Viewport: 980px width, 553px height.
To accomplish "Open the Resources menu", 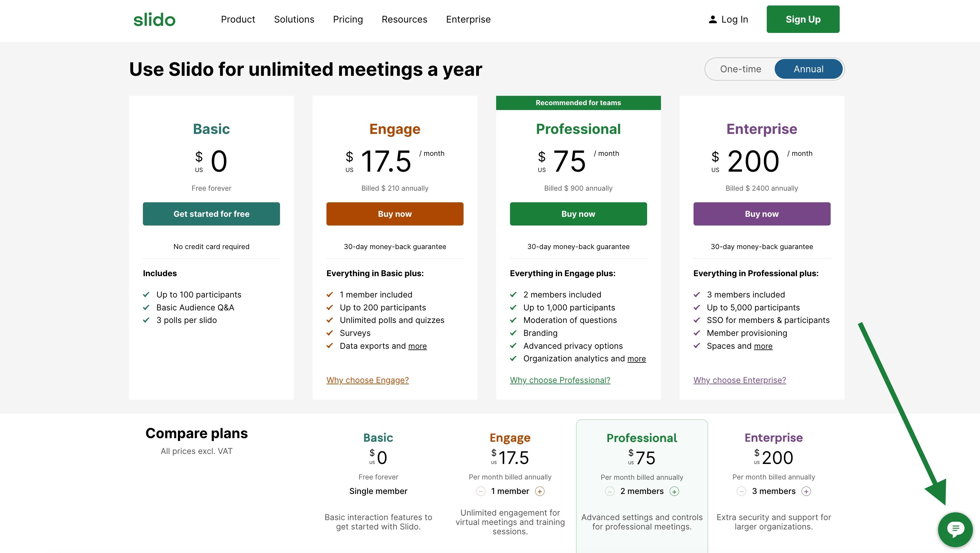I will [x=405, y=19].
